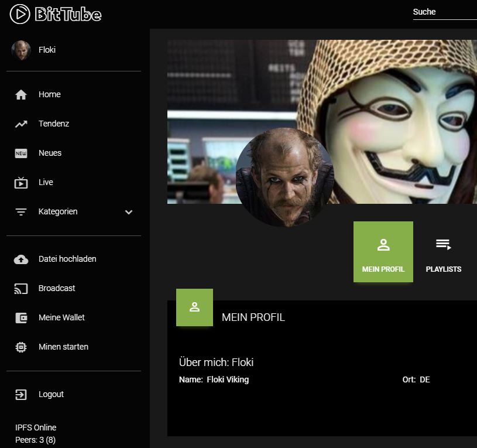The height and width of the screenshot is (448, 477).
Task: Click the person icon in MEIN PROFIL tab
Action: [383, 245]
